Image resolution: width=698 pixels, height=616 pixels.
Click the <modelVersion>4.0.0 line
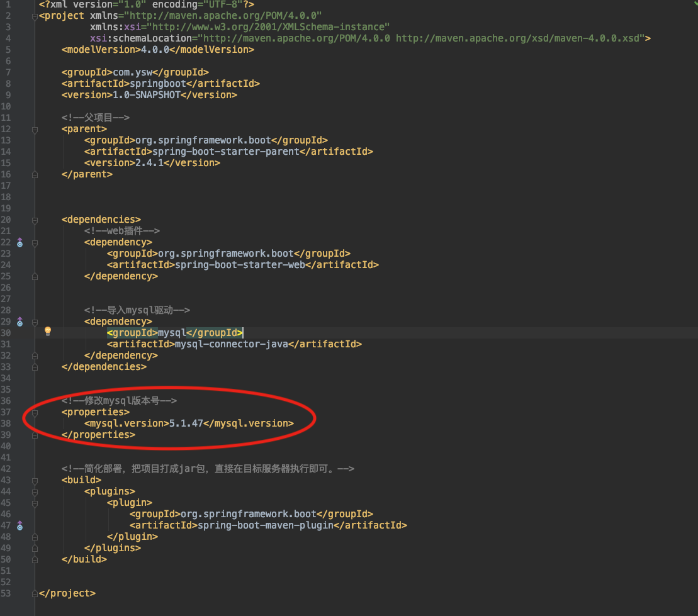[x=157, y=50]
